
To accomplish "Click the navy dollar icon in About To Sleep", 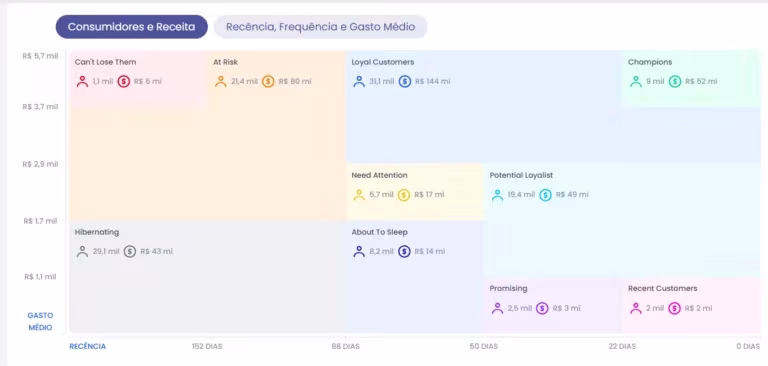I will pos(404,252).
